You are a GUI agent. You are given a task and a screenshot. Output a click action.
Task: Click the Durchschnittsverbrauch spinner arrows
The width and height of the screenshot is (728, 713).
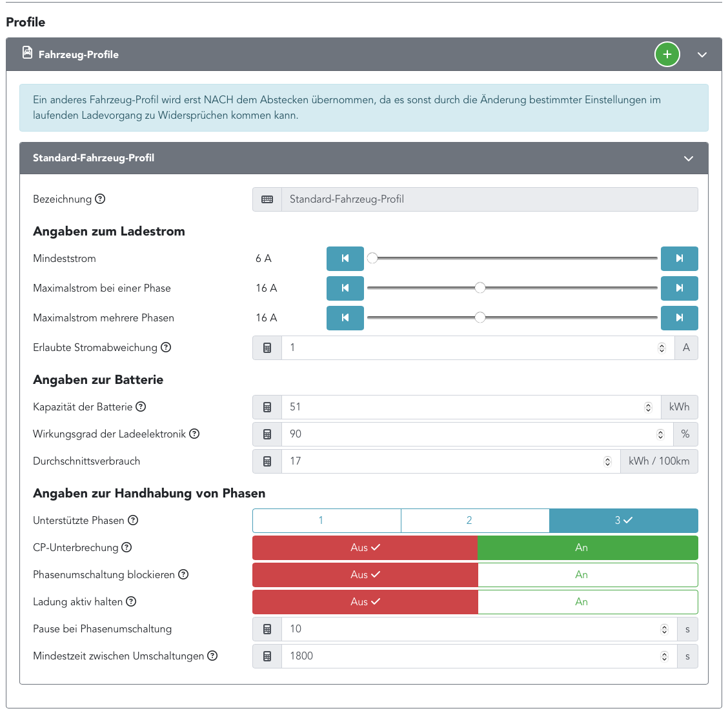607,461
